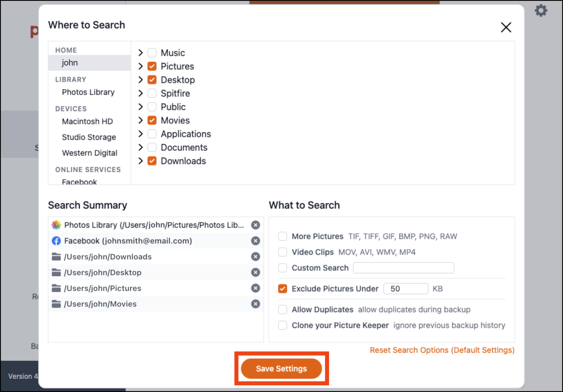Expand the Pictures folder
Viewport: 563px width, 392px height.
(x=140, y=66)
